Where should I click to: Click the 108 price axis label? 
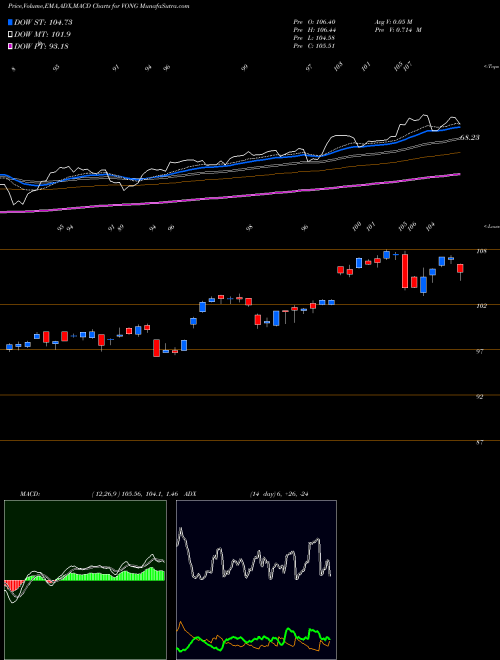pyautogui.click(x=481, y=251)
